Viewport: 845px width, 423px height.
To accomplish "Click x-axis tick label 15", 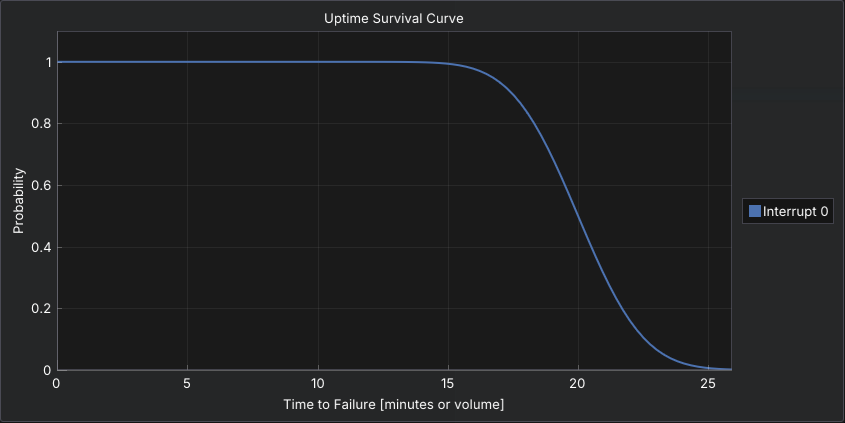I will click(x=448, y=385).
